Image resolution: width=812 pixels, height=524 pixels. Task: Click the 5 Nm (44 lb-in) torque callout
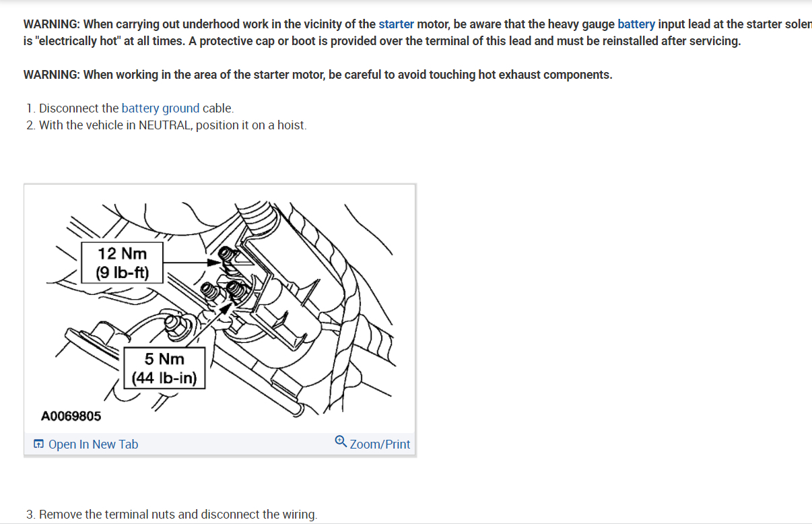164,368
